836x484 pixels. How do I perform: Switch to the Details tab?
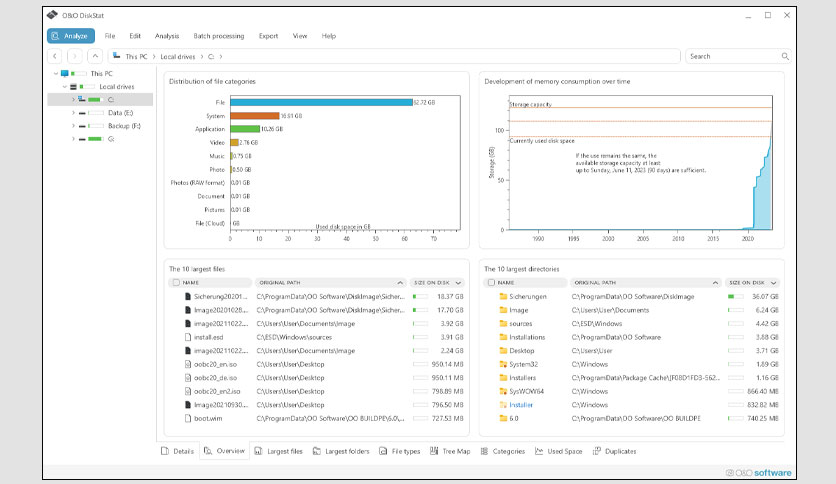178,451
